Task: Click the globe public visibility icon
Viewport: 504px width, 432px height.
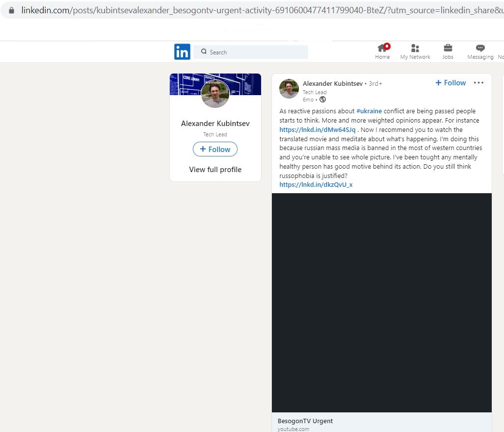Action: (x=323, y=100)
